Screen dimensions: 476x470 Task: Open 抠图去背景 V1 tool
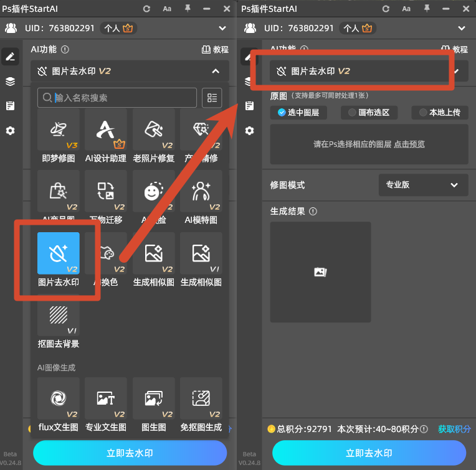59,315
